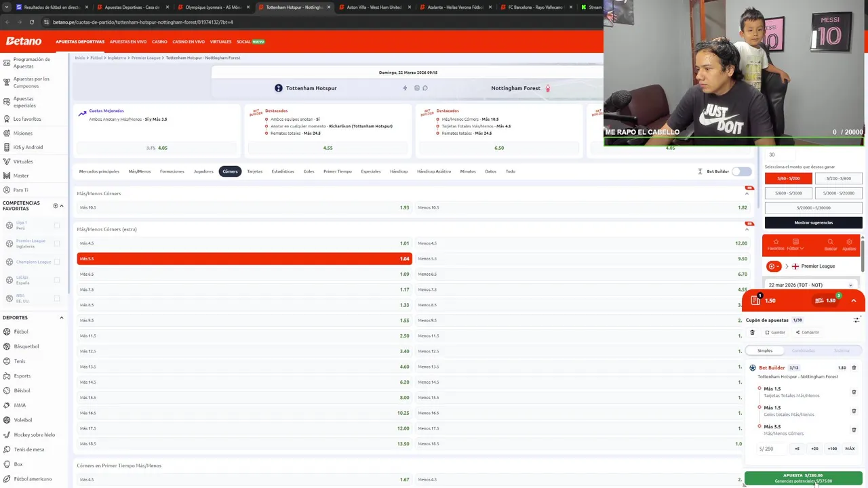Screen dimensions: 868x488
Task: Click the stats board icon in match header
Action: click(x=417, y=88)
